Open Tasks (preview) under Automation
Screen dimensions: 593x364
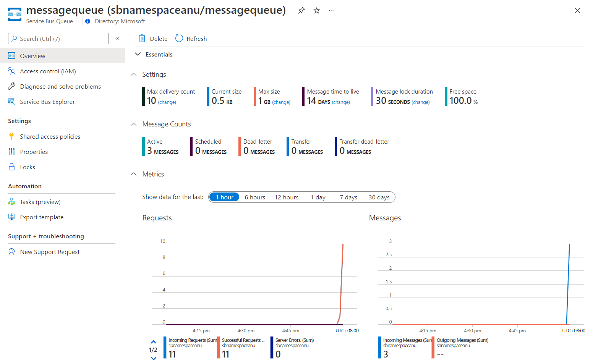(x=40, y=202)
